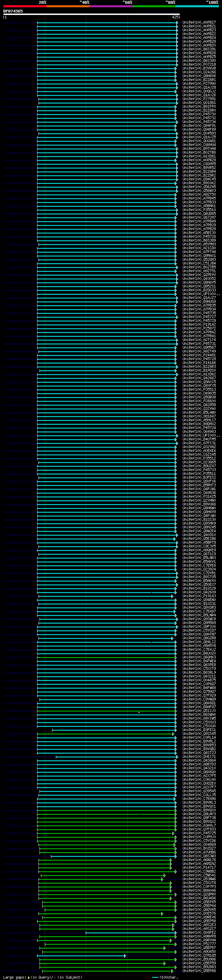Viewport: 222px width, 980px height.
Task: Select the UniRef100_C6GHV5 label
Action: (x=199, y=164)
